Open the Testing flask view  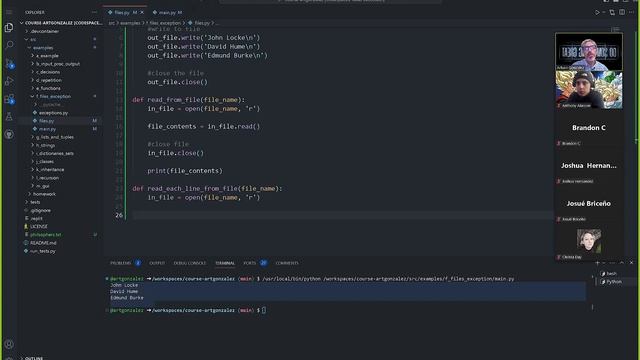(x=9, y=117)
